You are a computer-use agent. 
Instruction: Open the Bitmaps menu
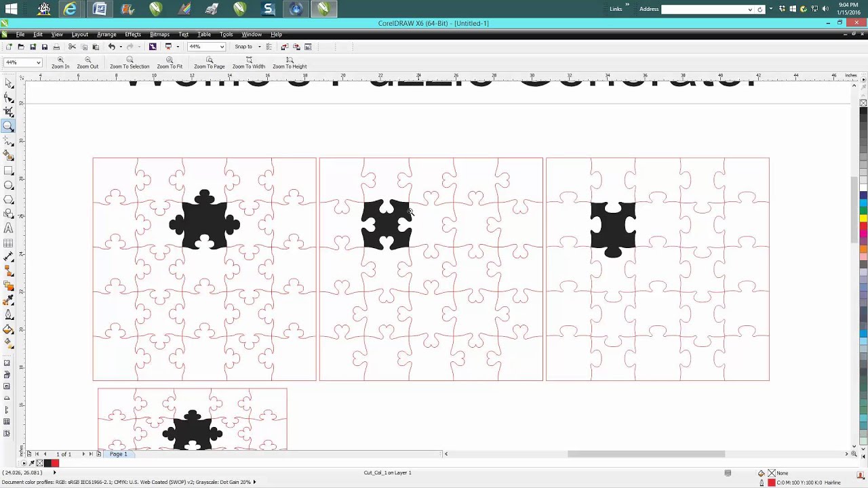(159, 35)
